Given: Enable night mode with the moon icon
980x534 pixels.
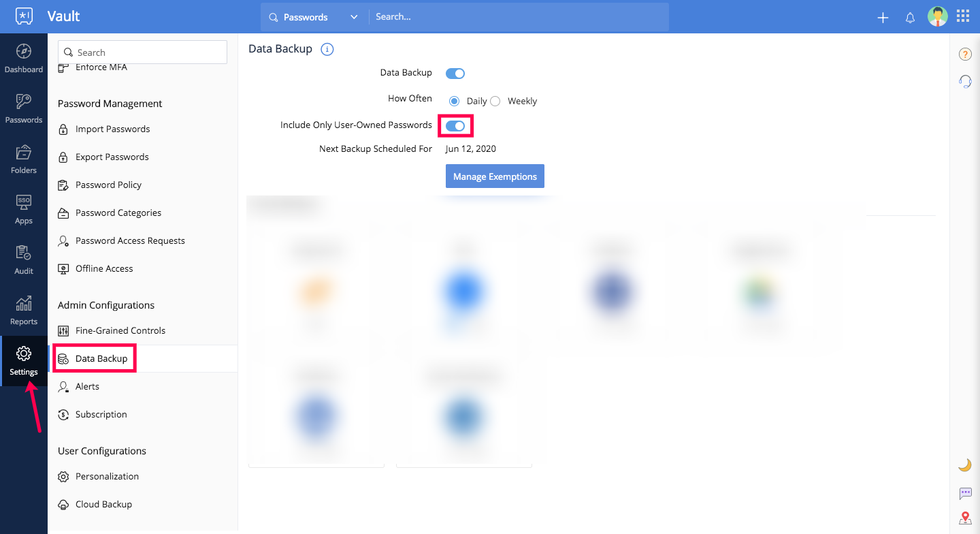Looking at the screenshot, I should tap(964, 464).
